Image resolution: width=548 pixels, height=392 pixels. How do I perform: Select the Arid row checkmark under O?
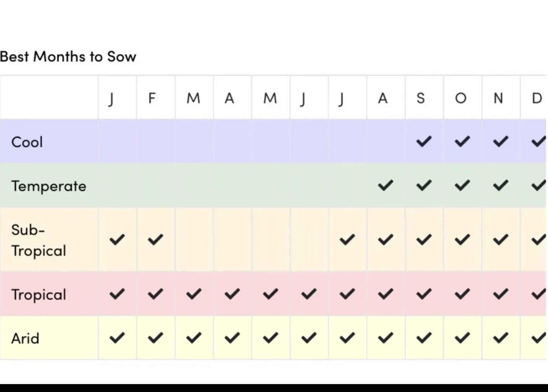coord(462,338)
